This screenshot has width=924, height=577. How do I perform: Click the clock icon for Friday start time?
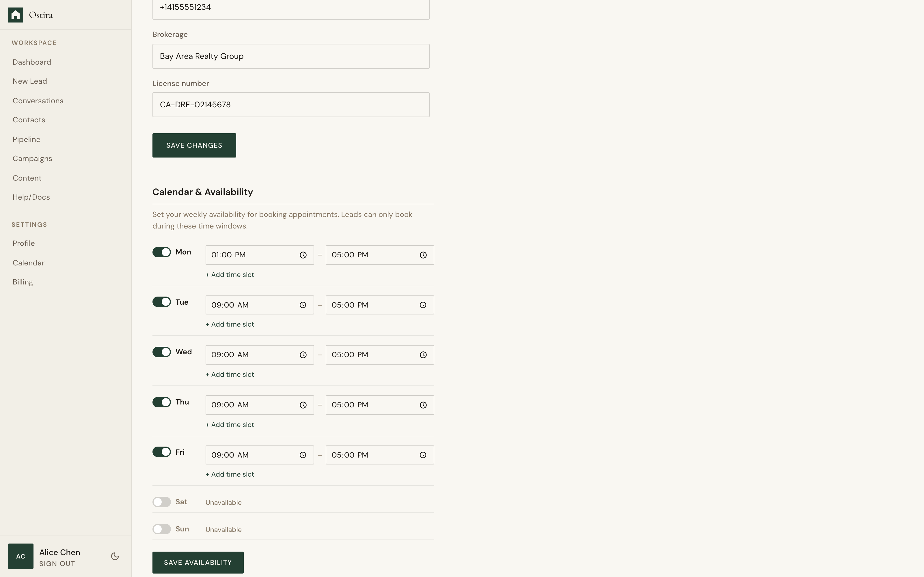point(303,455)
